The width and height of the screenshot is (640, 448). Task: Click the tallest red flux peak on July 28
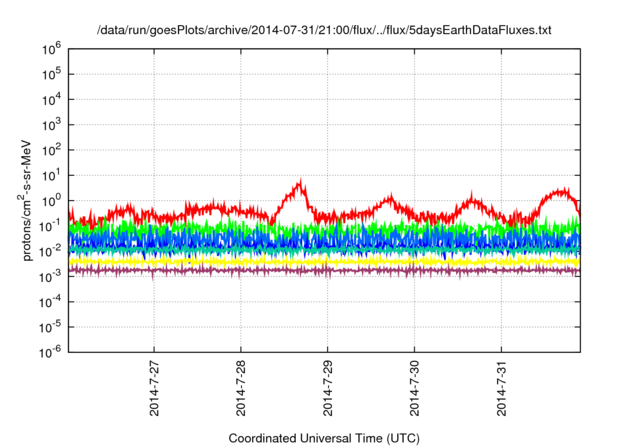click(300, 184)
